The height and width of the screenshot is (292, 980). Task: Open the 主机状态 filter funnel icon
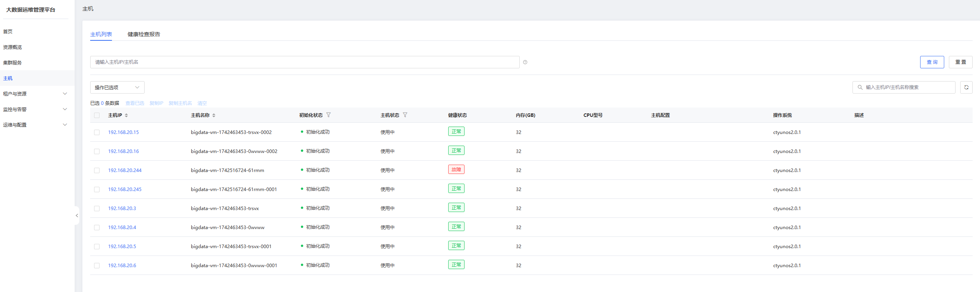click(x=405, y=115)
